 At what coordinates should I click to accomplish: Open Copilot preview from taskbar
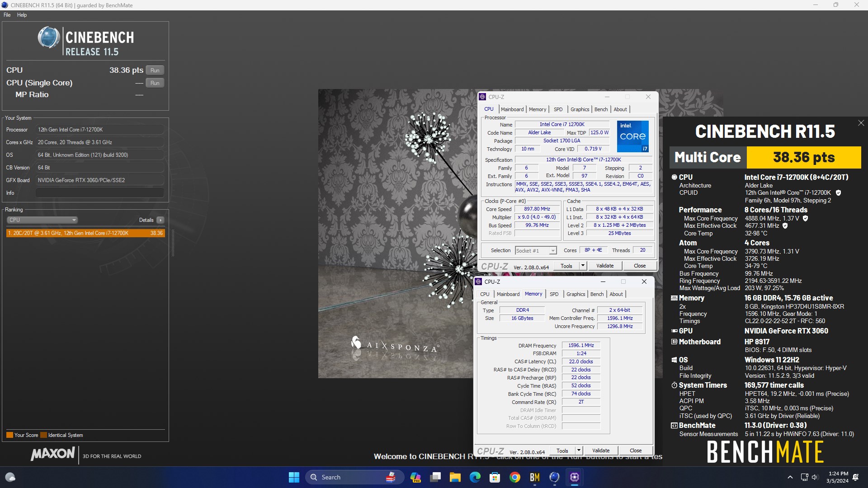pyautogui.click(x=415, y=477)
